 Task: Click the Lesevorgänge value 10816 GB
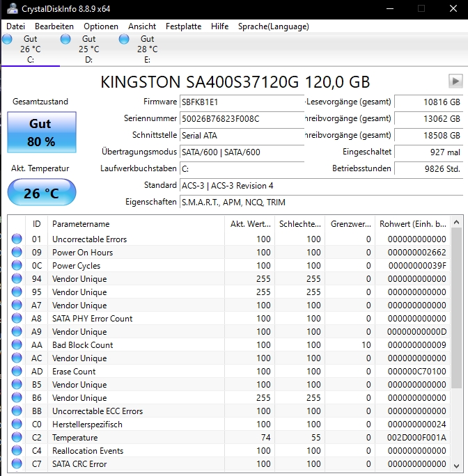pos(429,102)
